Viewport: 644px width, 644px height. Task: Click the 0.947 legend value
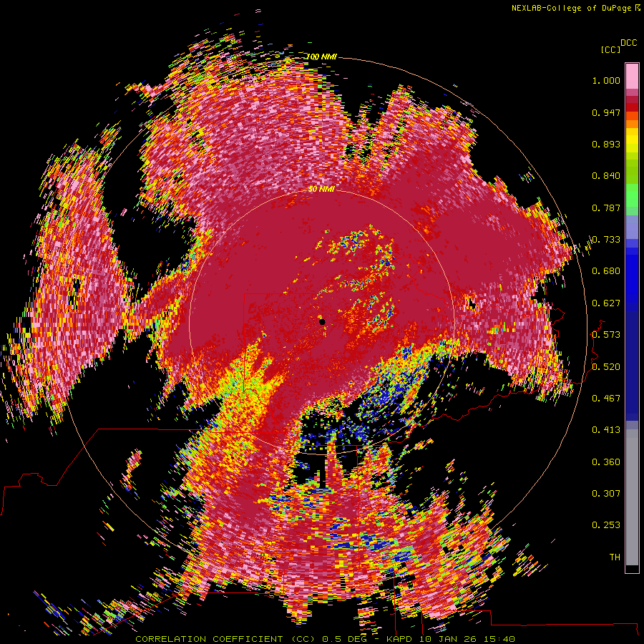point(606,112)
